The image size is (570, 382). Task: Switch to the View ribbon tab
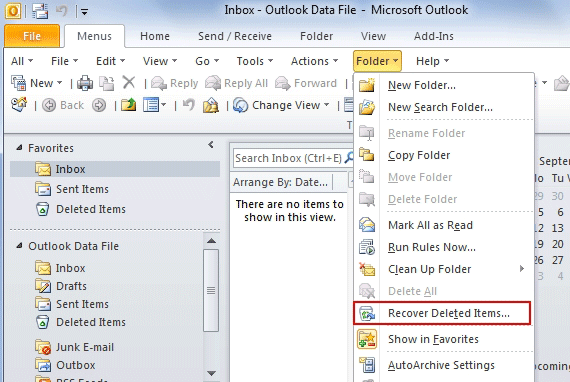coord(373,36)
